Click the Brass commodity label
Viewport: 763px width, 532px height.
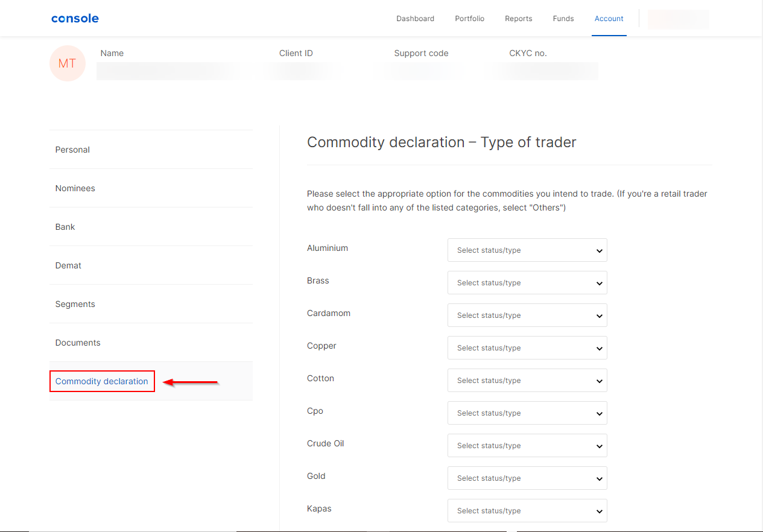point(318,280)
